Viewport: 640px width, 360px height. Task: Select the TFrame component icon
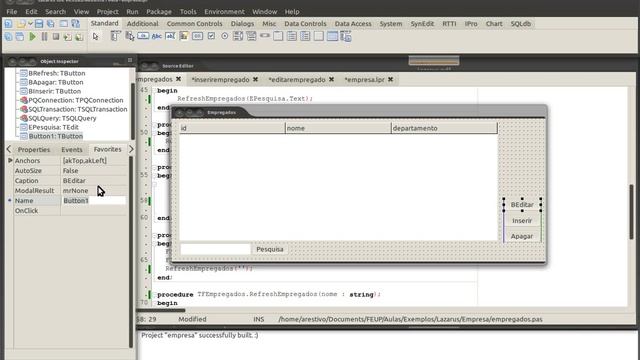(x=332, y=36)
